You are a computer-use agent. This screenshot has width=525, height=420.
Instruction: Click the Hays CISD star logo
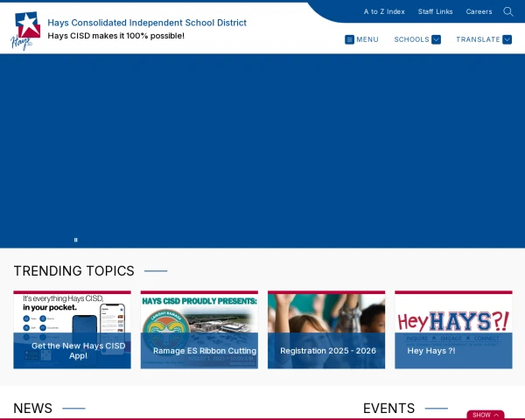pyautogui.click(x=25, y=31)
